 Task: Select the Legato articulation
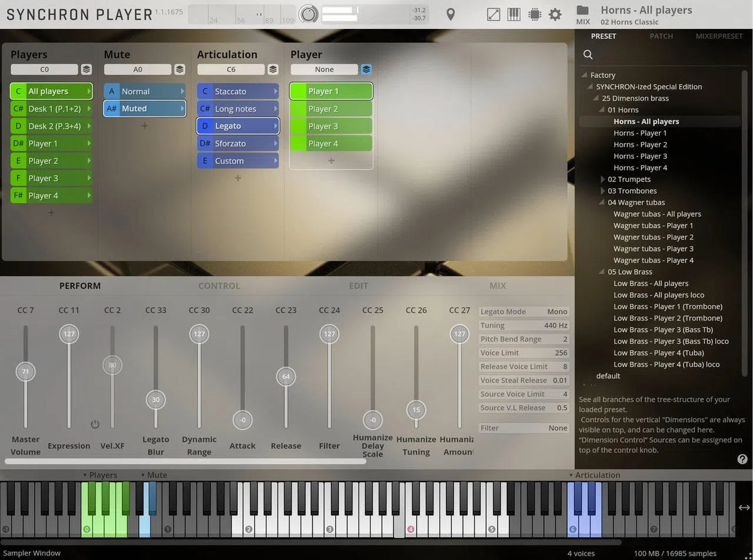tap(237, 125)
